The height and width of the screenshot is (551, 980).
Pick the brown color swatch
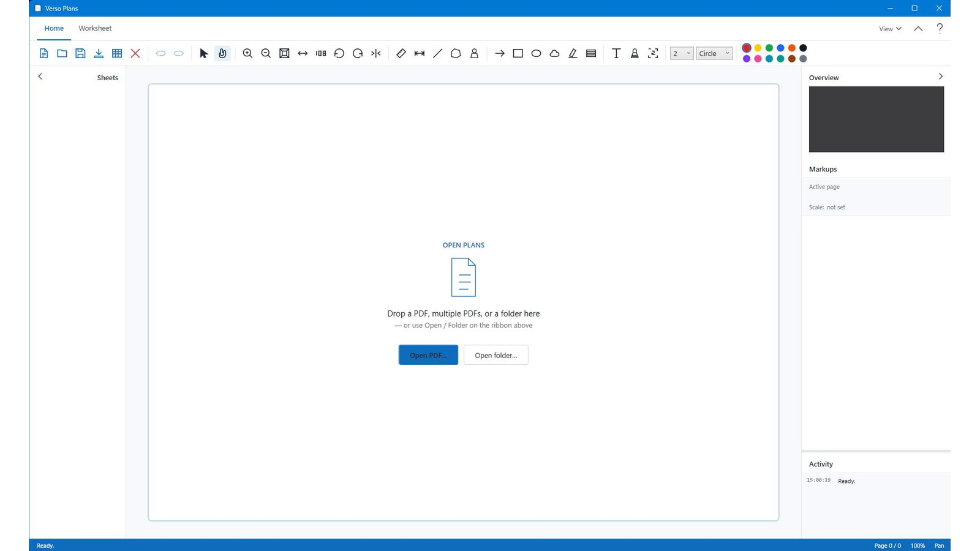[792, 59]
